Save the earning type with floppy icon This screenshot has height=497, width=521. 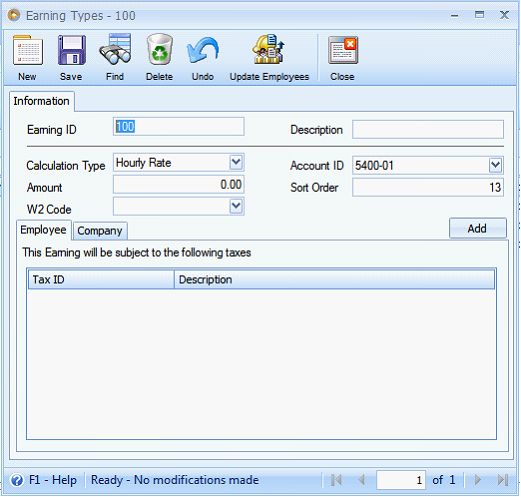[72, 50]
